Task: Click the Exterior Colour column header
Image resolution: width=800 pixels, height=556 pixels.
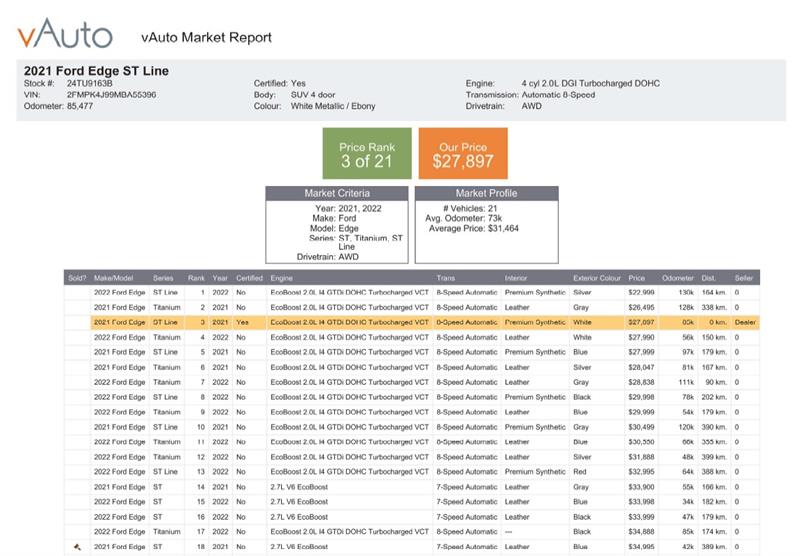Action: (597, 278)
